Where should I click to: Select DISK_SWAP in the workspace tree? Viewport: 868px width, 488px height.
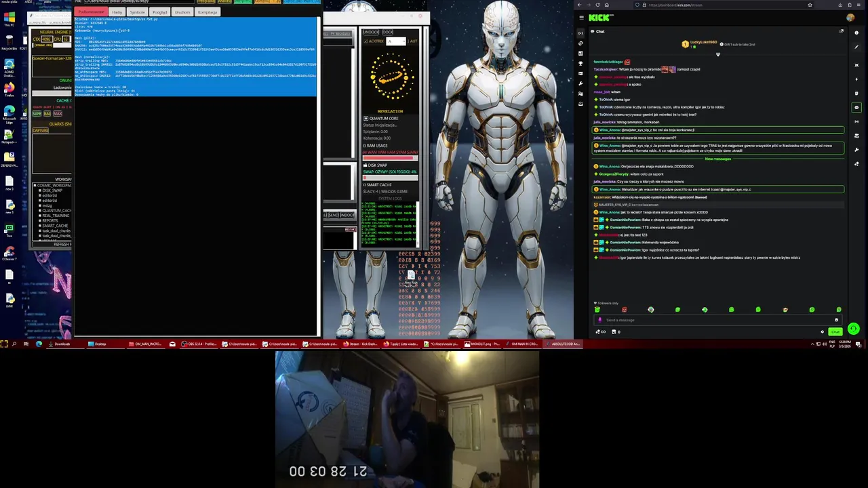[52, 190]
